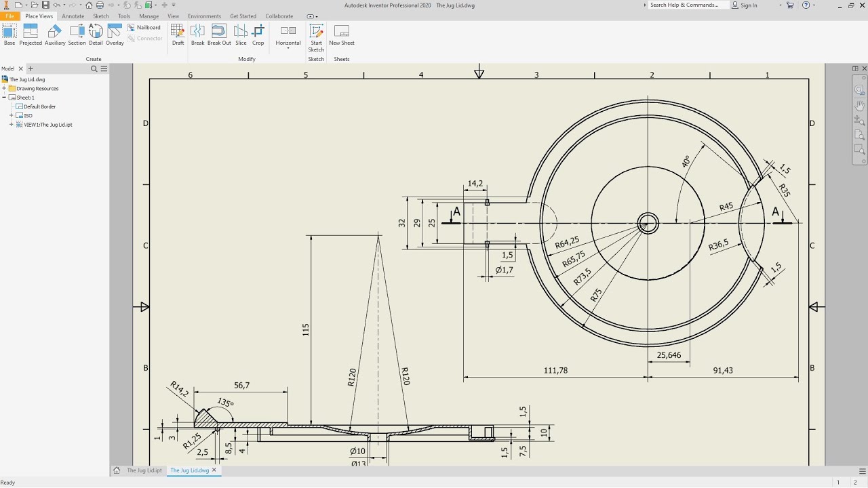Add a new browser panel with plus
Viewport: 868px width, 488px height.
(x=31, y=68)
